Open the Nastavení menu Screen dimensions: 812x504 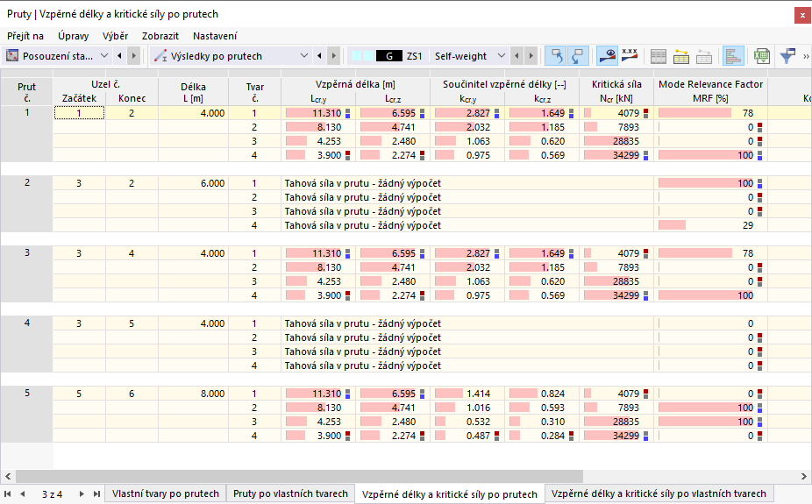point(215,36)
